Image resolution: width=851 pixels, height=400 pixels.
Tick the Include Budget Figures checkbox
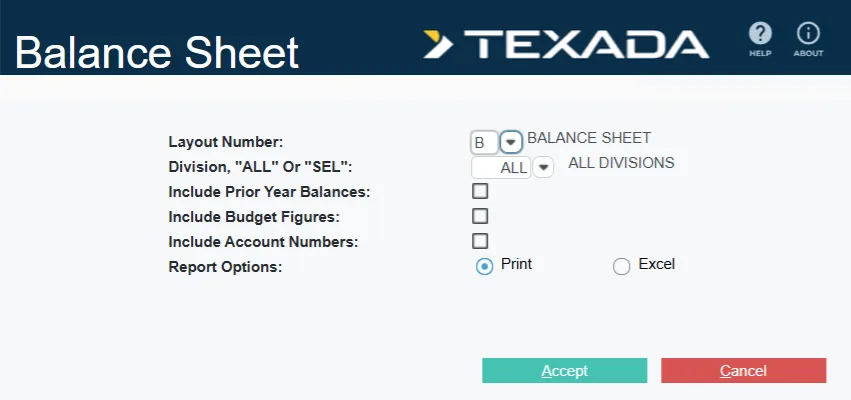click(480, 216)
